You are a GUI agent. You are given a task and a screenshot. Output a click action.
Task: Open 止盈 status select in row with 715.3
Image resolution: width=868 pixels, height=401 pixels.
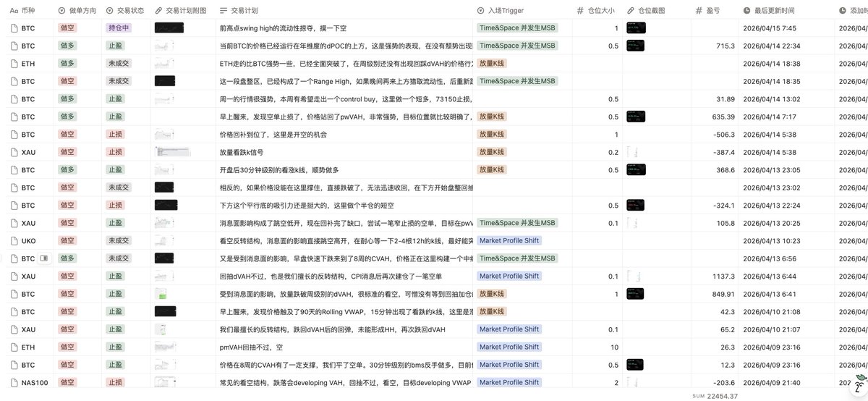click(114, 46)
